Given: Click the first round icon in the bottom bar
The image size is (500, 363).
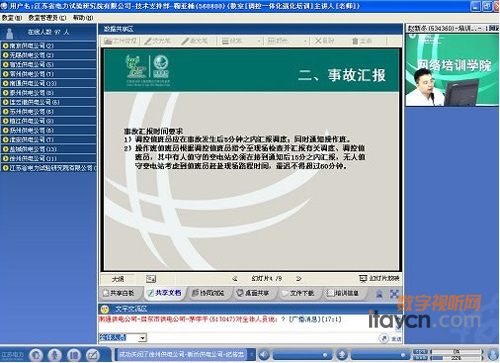Looking at the screenshot, I should (x=36, y=355).
